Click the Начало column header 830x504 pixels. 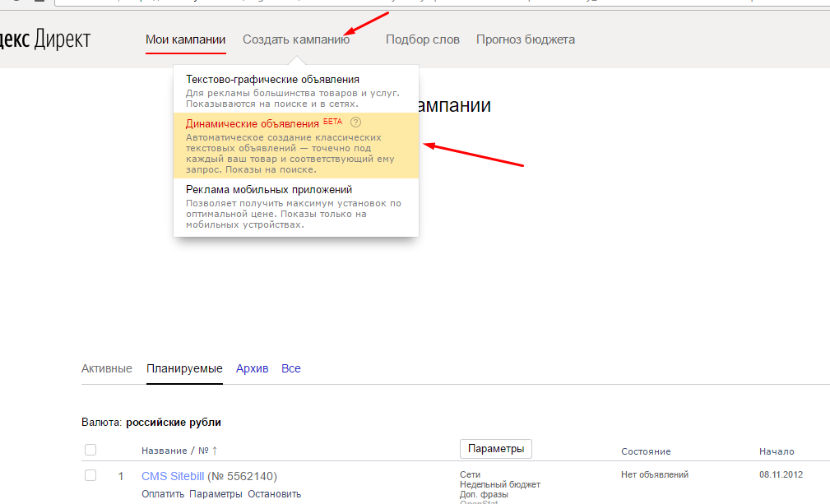pos(777,451)
